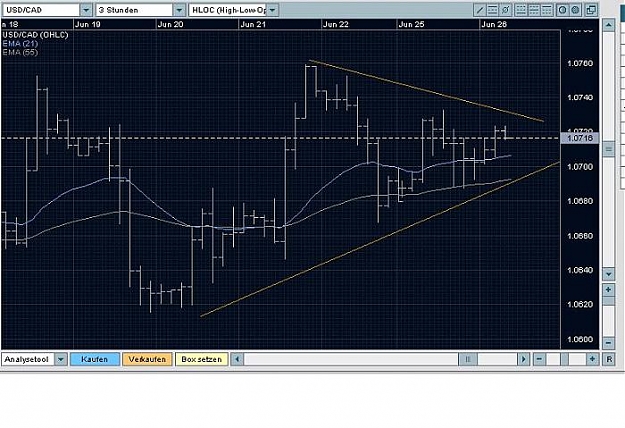The height and width of the screenshot is (428, 625).
Task: Click the EMA (21) legend label
Action: 20,43
